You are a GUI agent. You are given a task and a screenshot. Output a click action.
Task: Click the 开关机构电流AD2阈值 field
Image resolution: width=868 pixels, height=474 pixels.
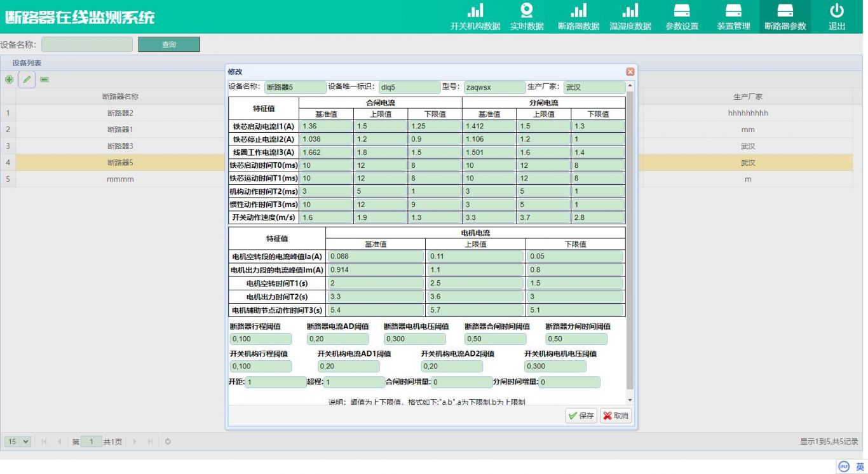(x=452, y=366)
